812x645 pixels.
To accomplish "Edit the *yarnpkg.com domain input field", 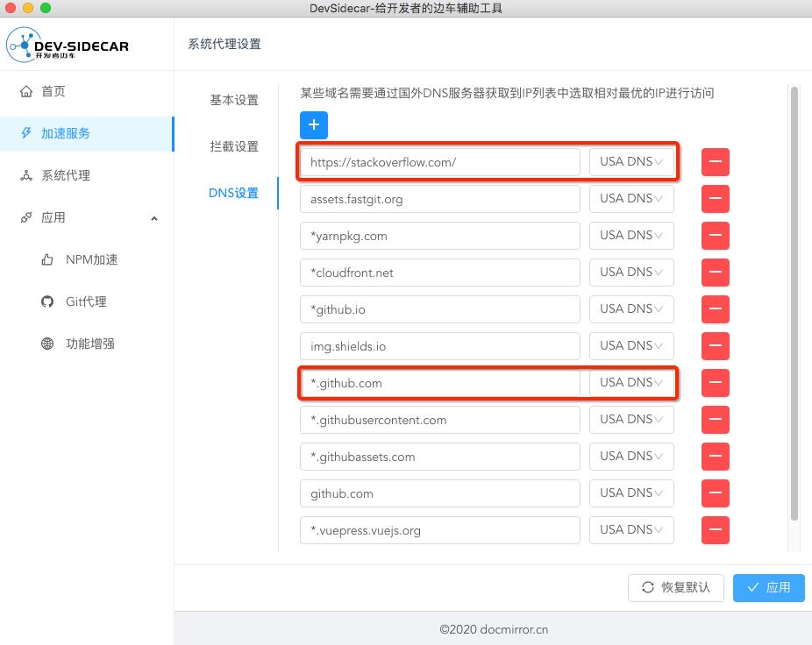I will [x=440, y=236].
